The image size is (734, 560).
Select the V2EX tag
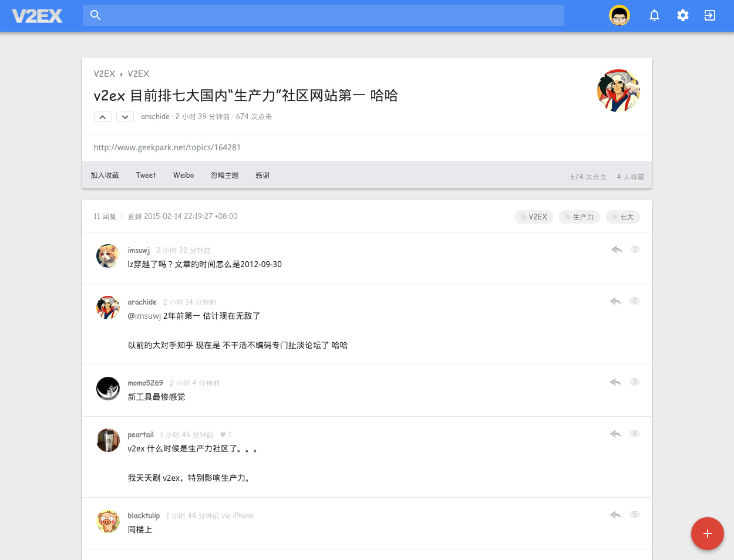point(534,217)
